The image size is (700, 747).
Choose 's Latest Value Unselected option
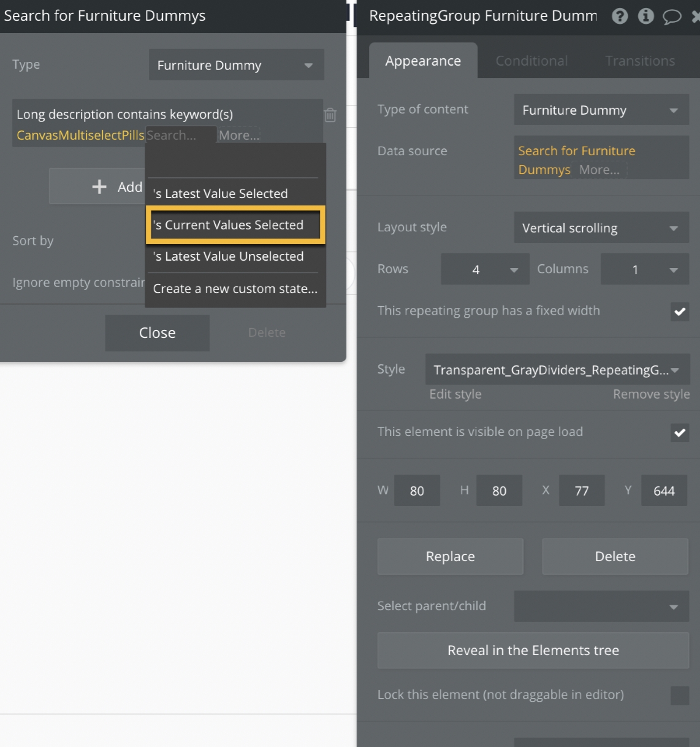(228, 256)
